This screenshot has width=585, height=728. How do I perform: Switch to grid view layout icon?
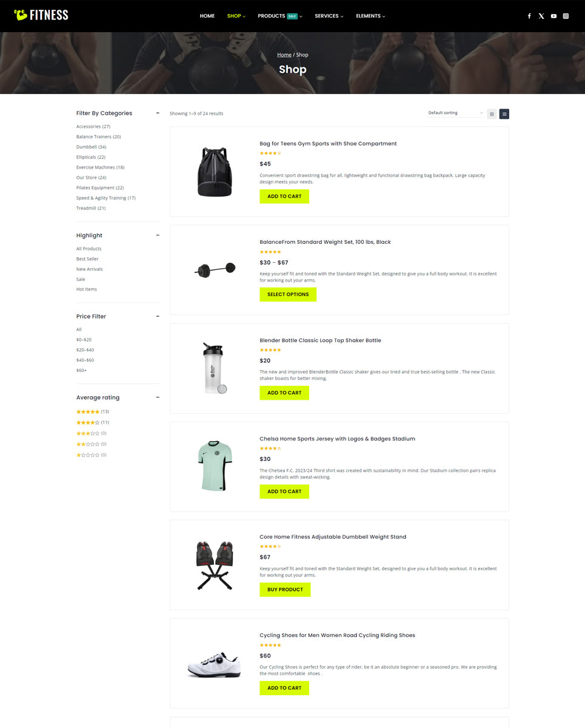tap(492, 113)
